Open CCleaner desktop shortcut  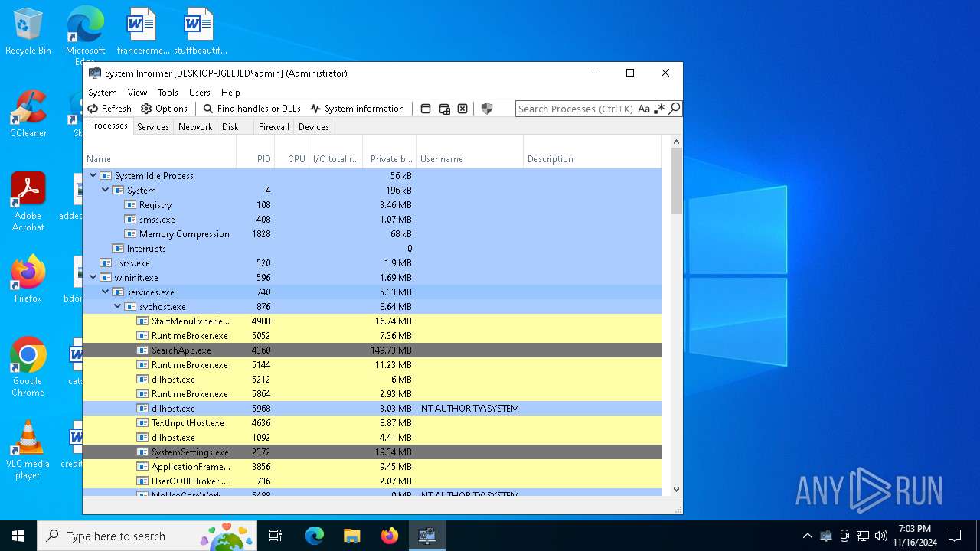[x=28, y=114]
